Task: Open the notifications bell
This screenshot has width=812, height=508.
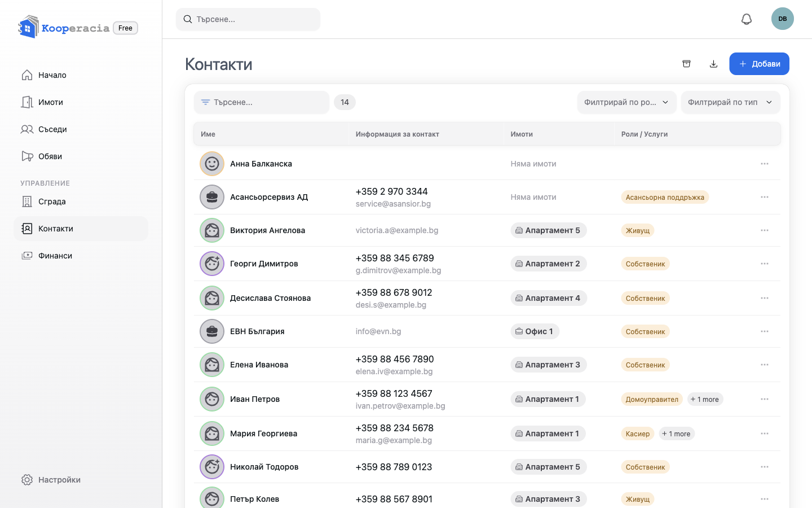Action: pos(747,19)
